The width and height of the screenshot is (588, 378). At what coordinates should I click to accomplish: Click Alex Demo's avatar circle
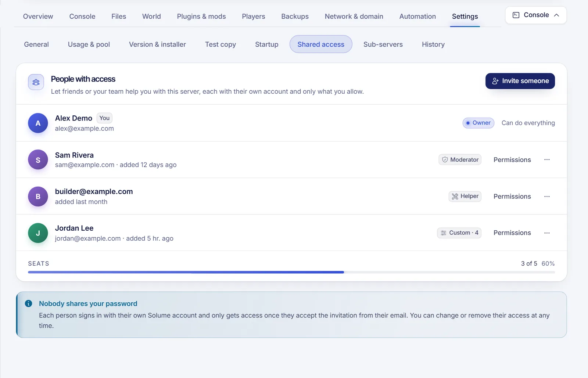(38, 123)
